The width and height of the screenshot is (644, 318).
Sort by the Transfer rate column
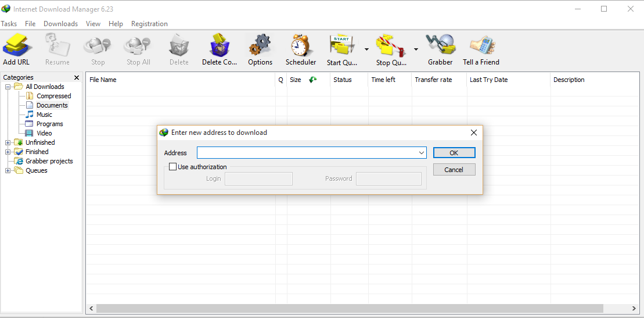439,80
